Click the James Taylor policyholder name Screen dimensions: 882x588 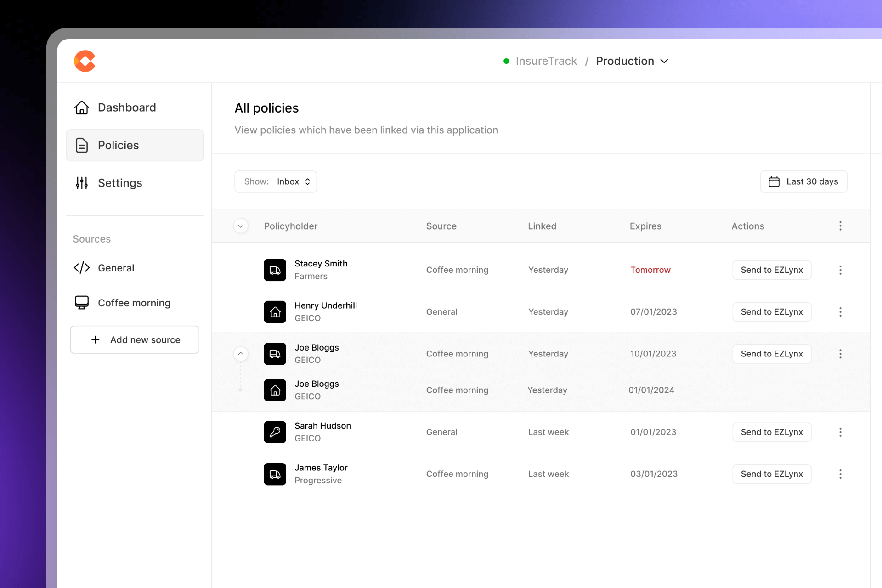point(321,468)
